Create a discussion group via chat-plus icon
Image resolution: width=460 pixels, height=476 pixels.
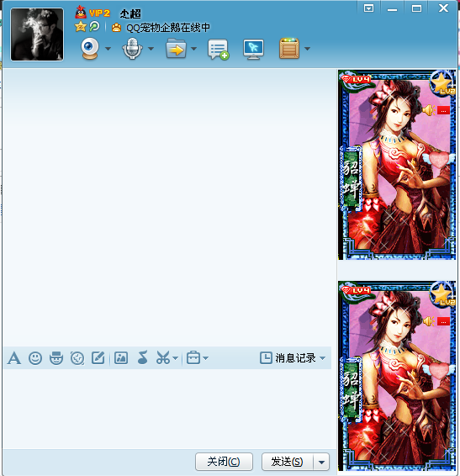(x=218, y=49)
